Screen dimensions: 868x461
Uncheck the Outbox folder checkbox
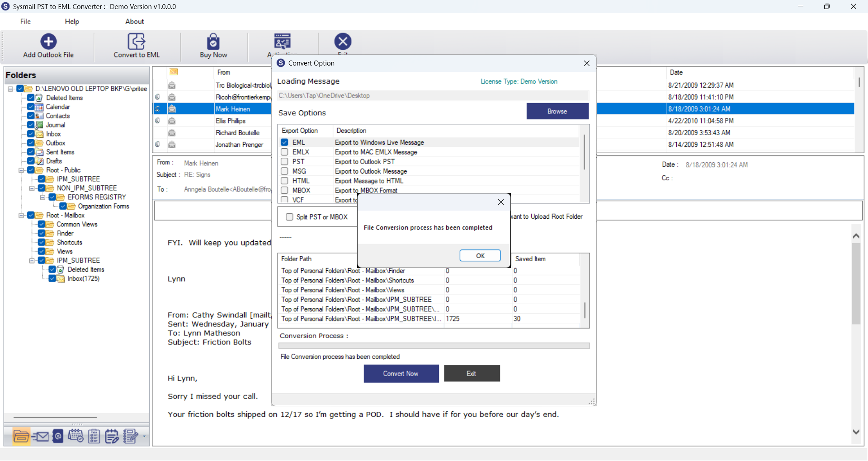[31, 143]
